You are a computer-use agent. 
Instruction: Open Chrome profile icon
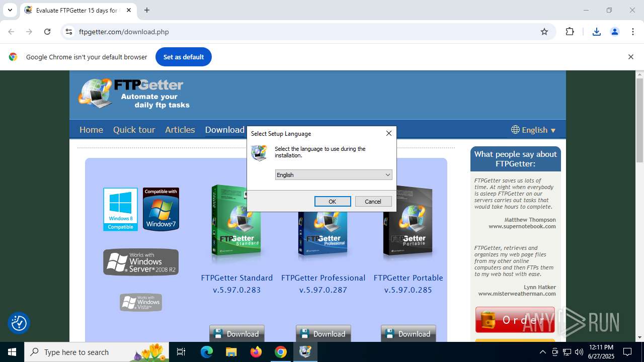[x=614, y=32]
